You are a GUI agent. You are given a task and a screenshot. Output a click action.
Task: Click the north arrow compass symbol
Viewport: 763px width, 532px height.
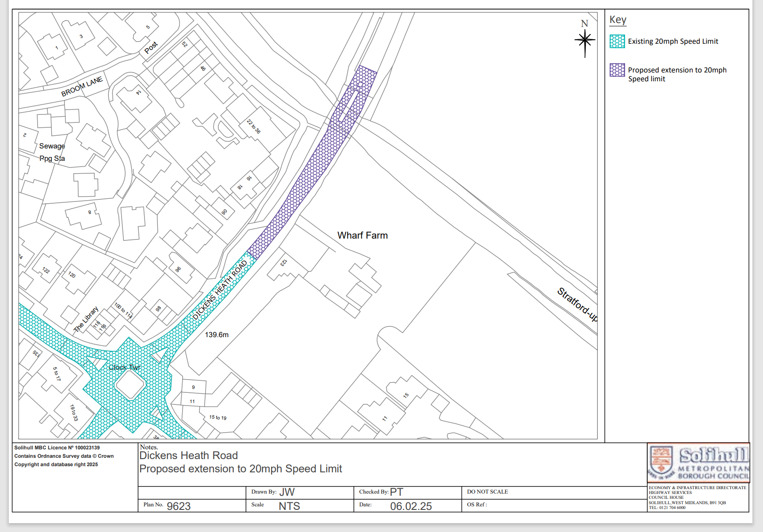tap(585, 41)
